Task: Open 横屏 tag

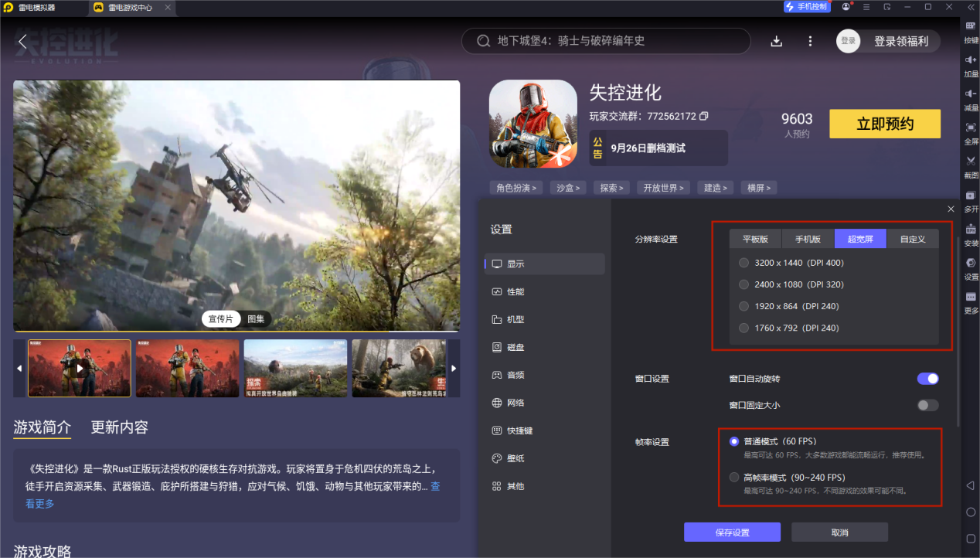Action: tap(758, 188)
